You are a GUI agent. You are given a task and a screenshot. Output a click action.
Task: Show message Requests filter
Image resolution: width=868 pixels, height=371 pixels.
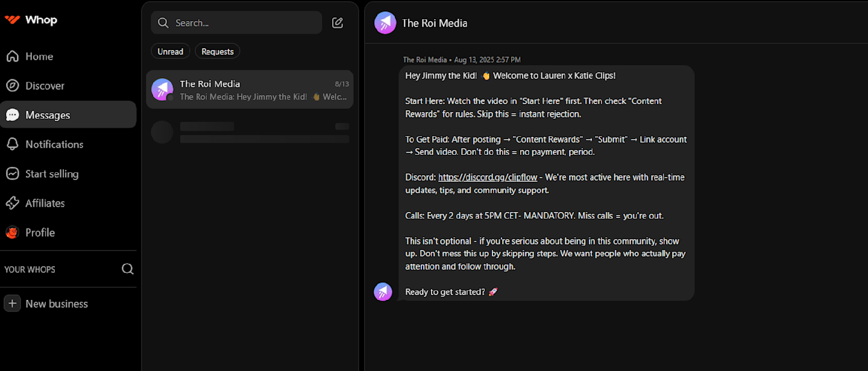coord(218,51)
